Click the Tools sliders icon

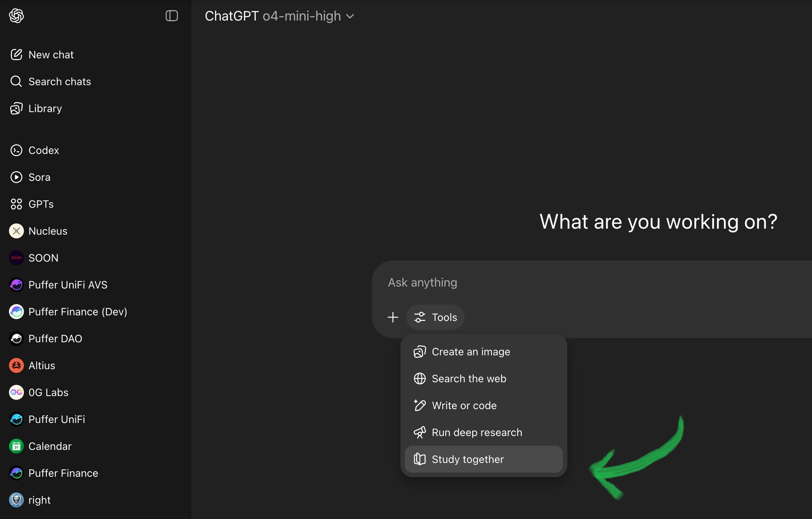point(420,317)
